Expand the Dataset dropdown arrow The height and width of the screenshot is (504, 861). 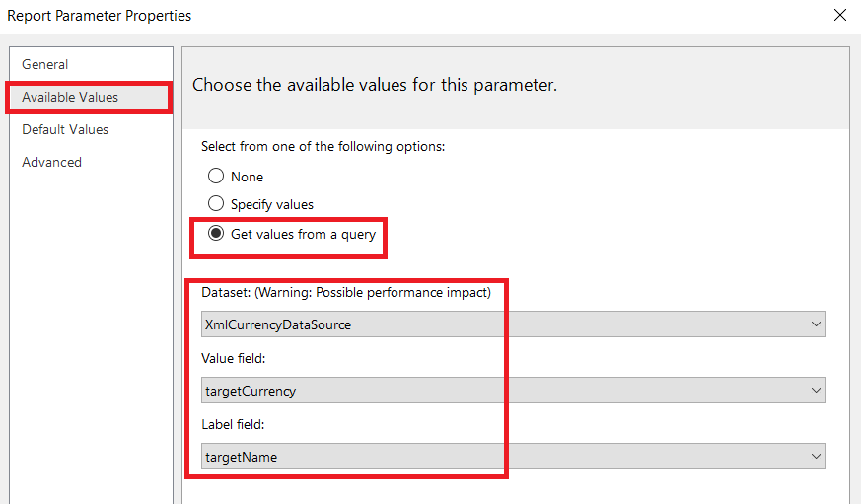(x=816, y=324)
